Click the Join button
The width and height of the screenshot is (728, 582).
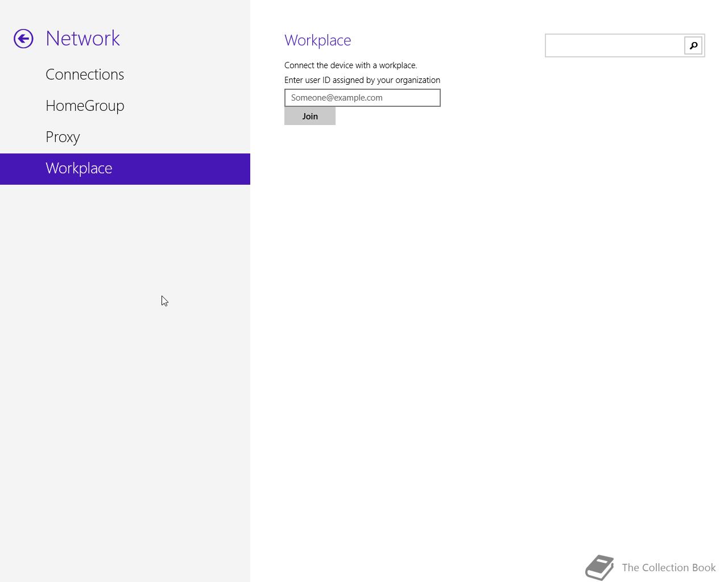(x=310, y=116)
